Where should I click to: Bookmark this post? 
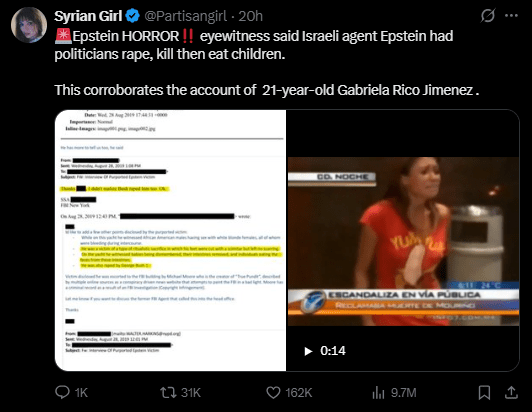coord(484,393)
